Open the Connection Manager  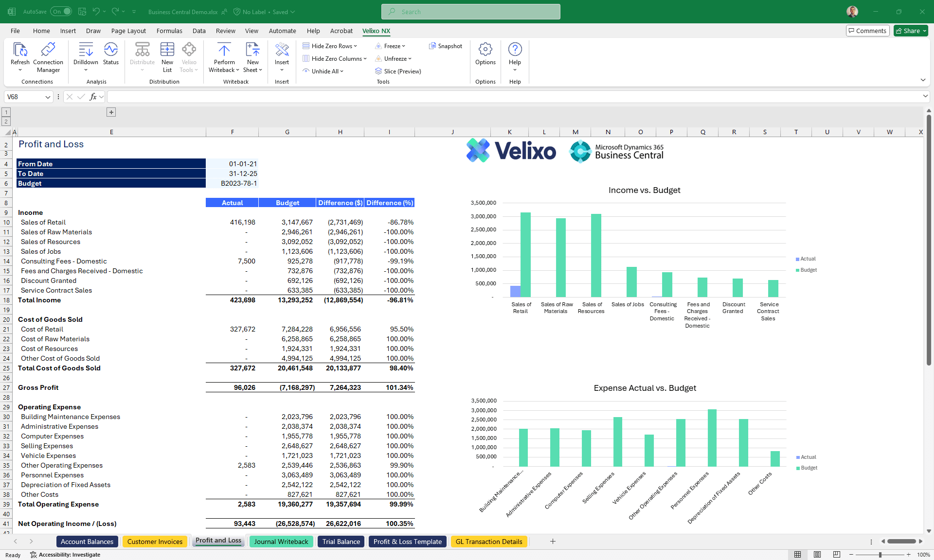(x=48, y=50)
